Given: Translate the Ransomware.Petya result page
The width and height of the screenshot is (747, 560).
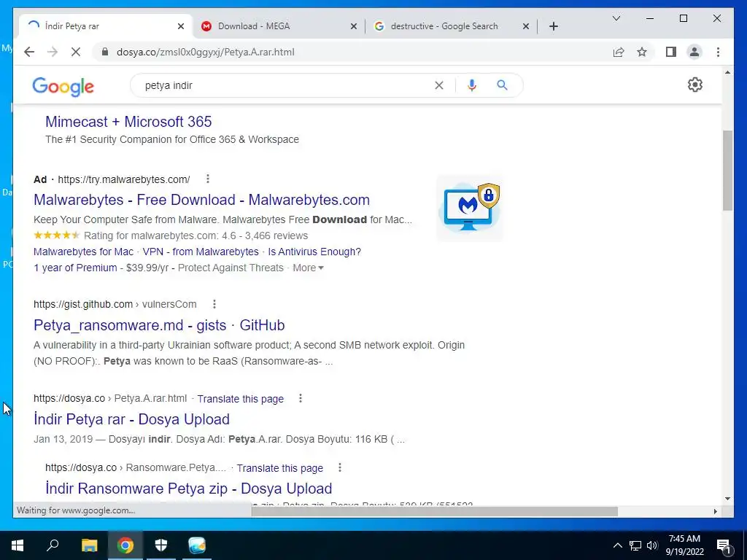Looking at the screenshot, I should click(280, 468).
